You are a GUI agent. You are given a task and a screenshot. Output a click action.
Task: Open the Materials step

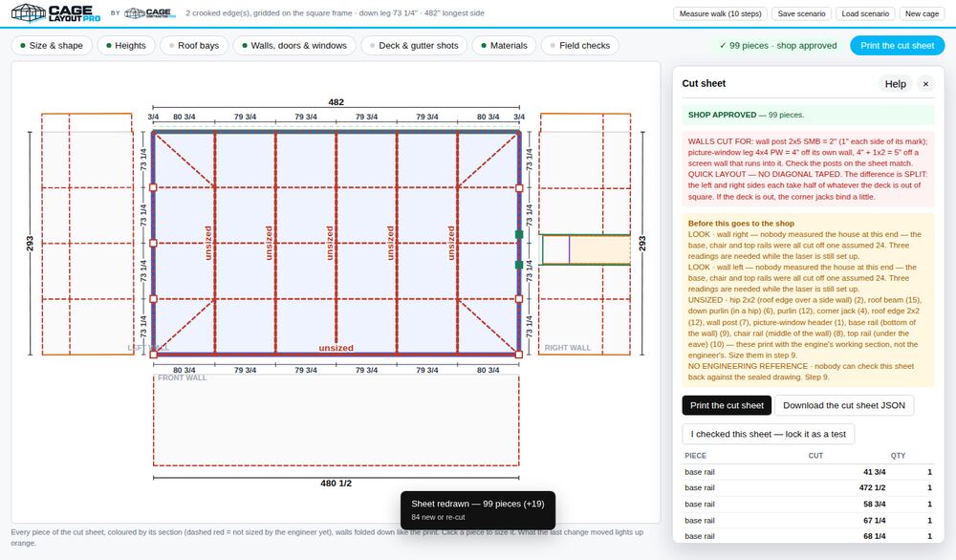click(504, 45)
